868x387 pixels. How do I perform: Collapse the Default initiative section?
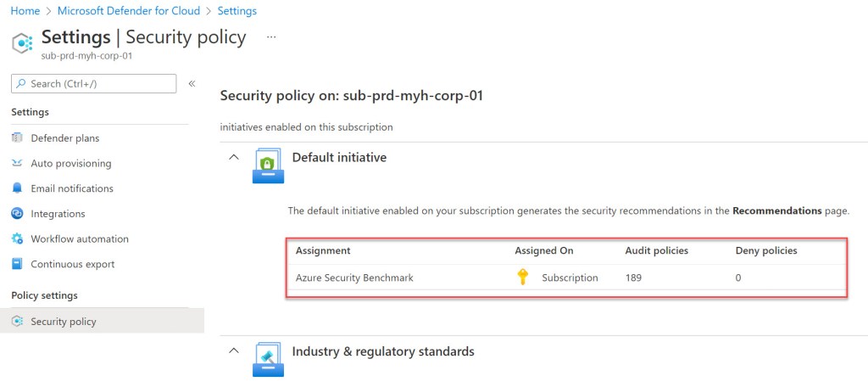click(x=235, y=158)
